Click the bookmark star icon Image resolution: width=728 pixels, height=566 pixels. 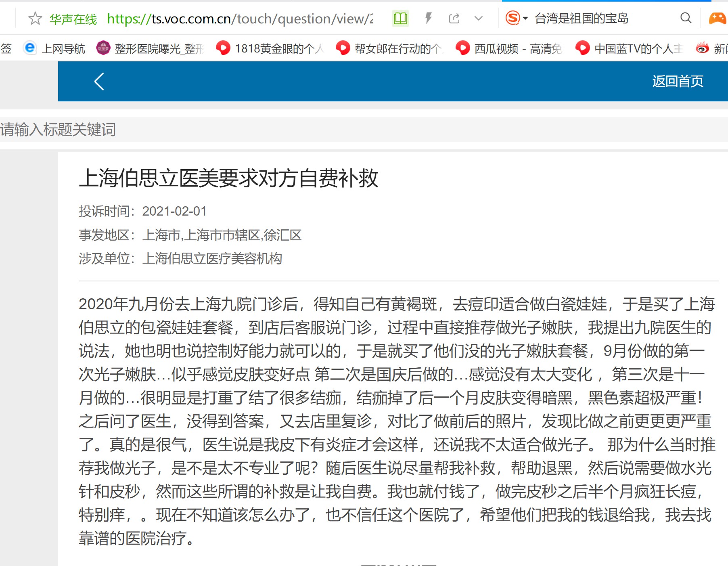click(x=35, y=18)
